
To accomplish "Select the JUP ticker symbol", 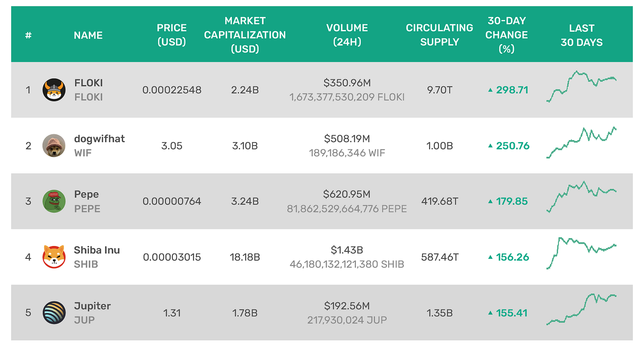I will [84, 320].
